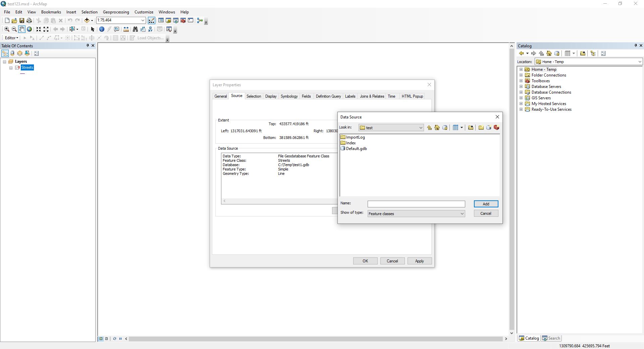Click Up One Level in Data Source dialog
Viewport: 644px width, 349px height.
click(x=430, y=128)
